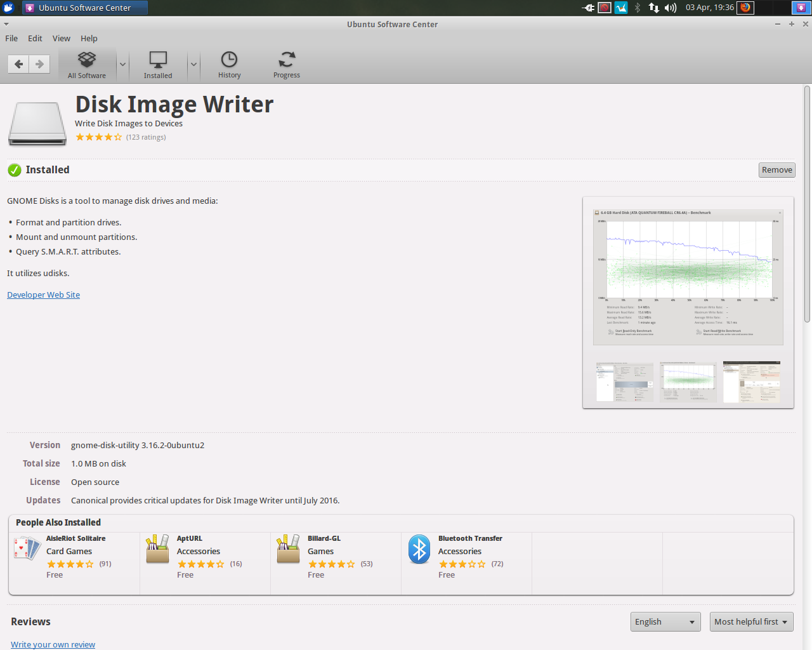Screen dimensions: 812x650
Task: Click the "(53)" rating count for Billard-GL
Action: point(367,564)
